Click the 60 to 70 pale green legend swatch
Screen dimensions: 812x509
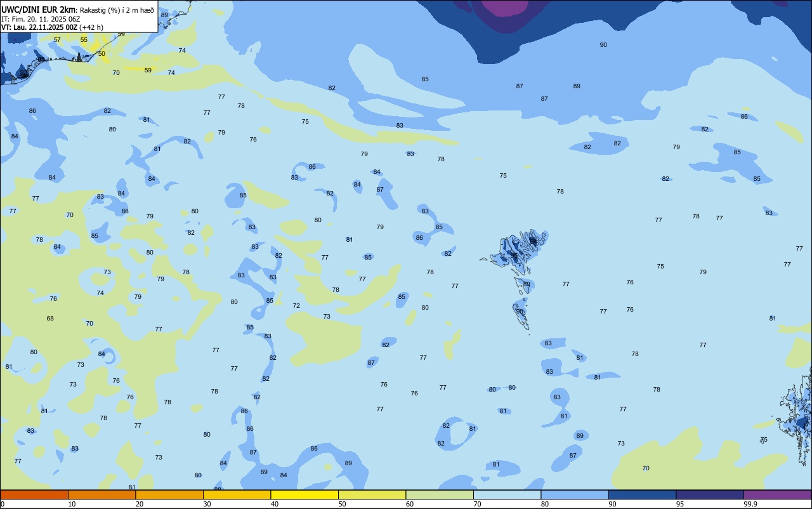tap(440, 494)
